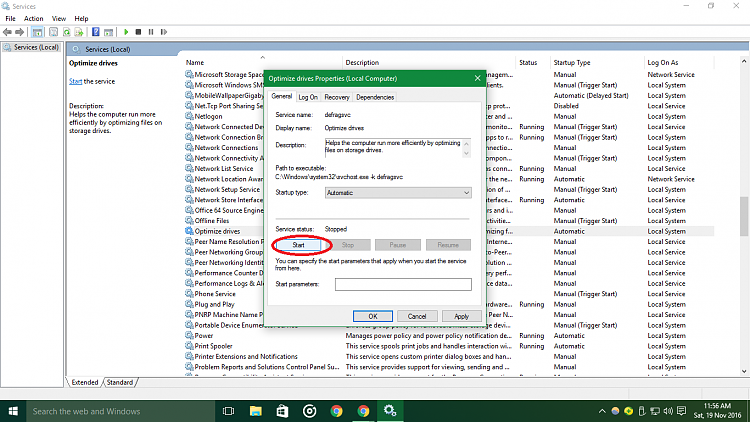Open the Properties toolbar icon
The image size is (750, 422).
[x=54, y=32]
